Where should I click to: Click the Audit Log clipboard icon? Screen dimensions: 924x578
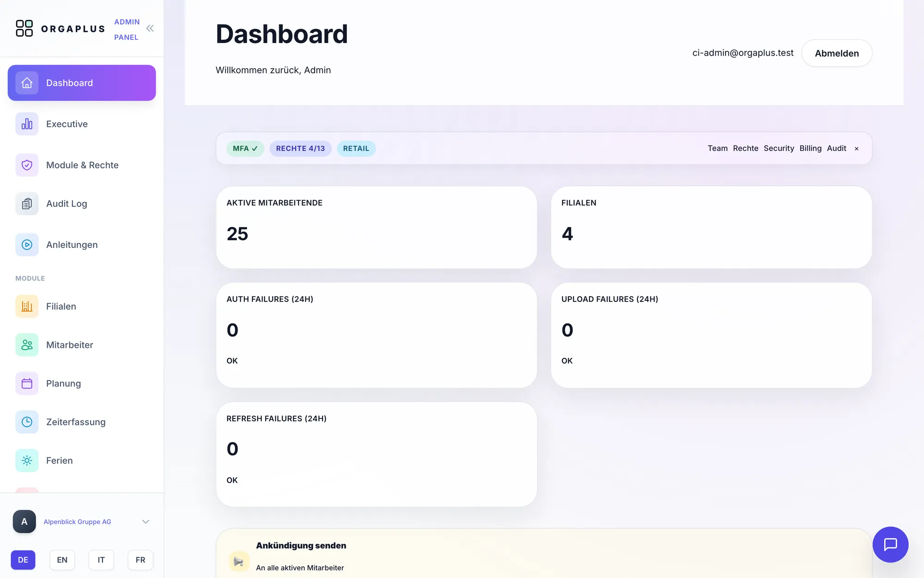click(27, 203)
